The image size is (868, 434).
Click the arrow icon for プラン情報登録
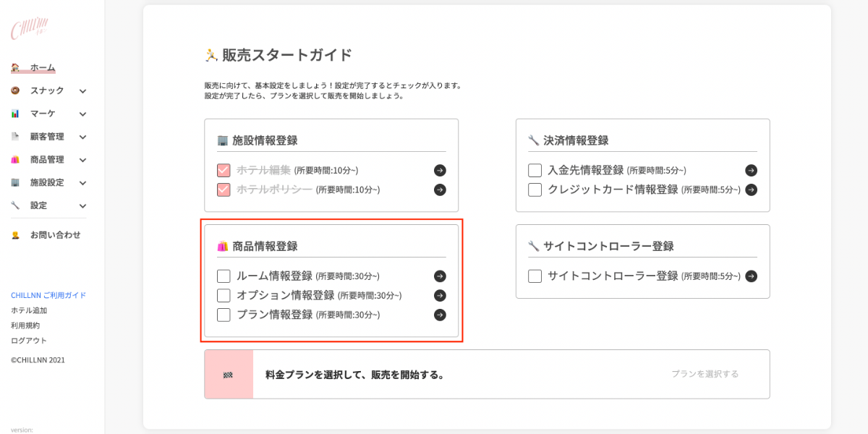[x=440, y=315]
